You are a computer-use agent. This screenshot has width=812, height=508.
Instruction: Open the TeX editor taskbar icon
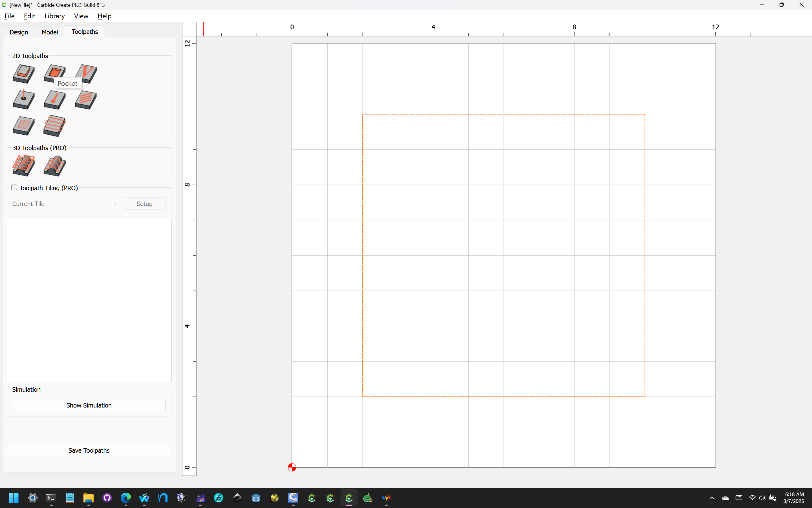coord(200,498)
